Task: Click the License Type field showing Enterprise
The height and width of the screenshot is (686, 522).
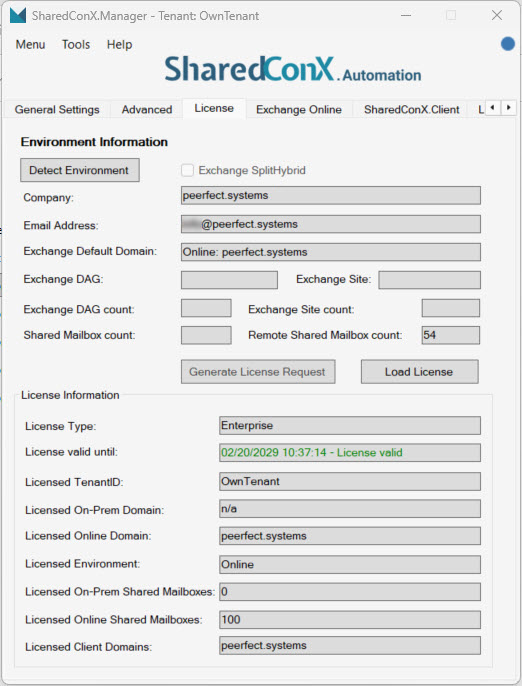Action: (x=350, y=425)
